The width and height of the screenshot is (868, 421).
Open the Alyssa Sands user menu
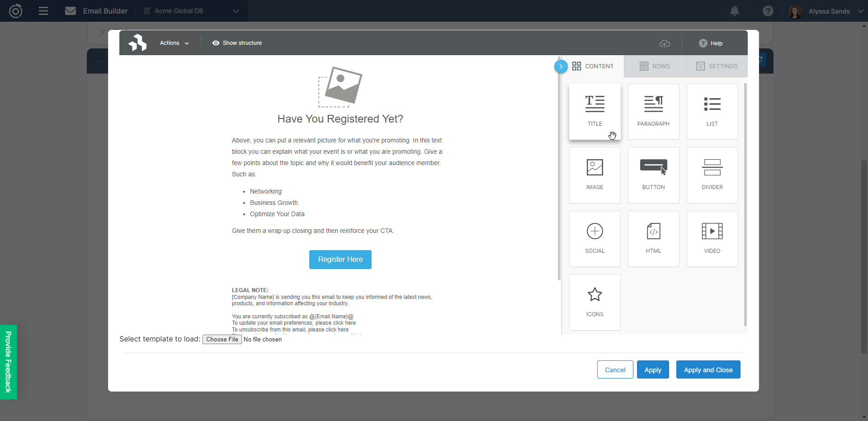[x=828, y=11]
